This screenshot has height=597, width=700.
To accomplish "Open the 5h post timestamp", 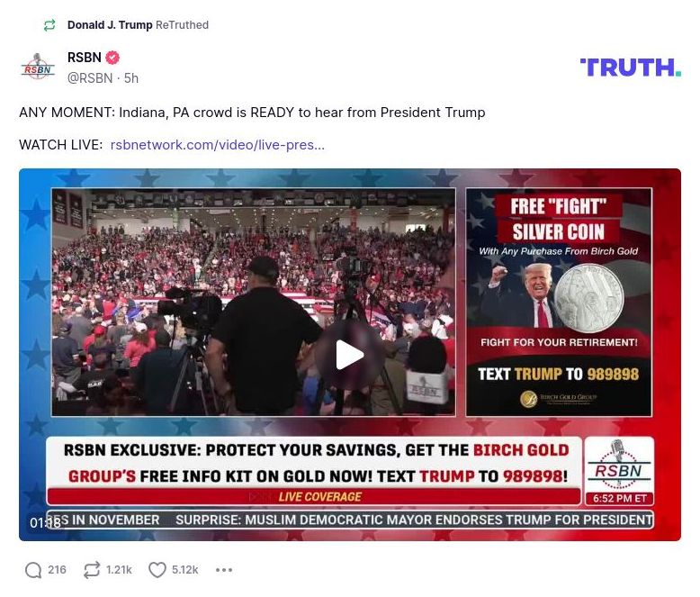I will coord(131,78).
